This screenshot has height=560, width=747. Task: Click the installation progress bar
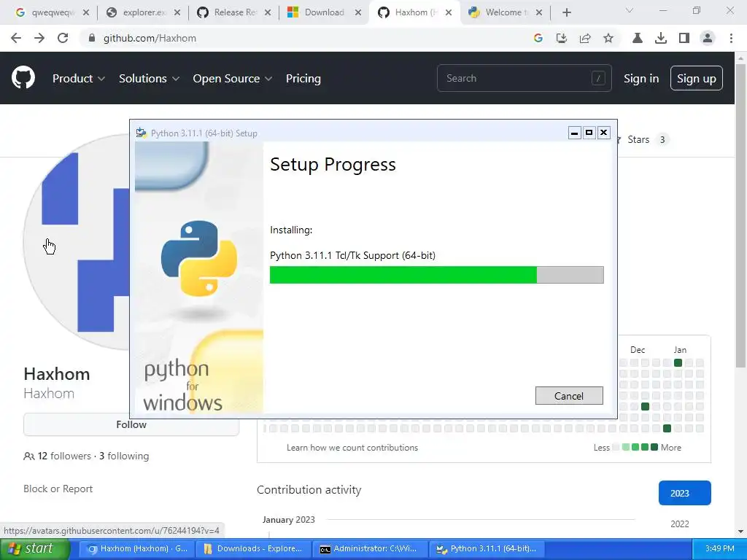click(436, 275)
